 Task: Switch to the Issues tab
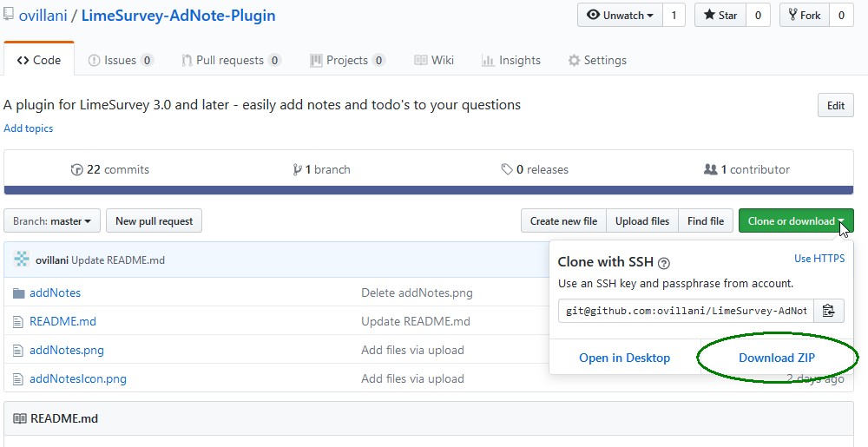tap(121, 61)
